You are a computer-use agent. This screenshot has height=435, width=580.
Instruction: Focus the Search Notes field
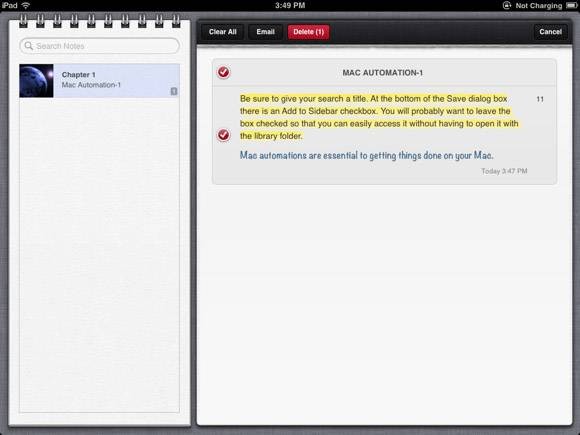tap(100, 46)
